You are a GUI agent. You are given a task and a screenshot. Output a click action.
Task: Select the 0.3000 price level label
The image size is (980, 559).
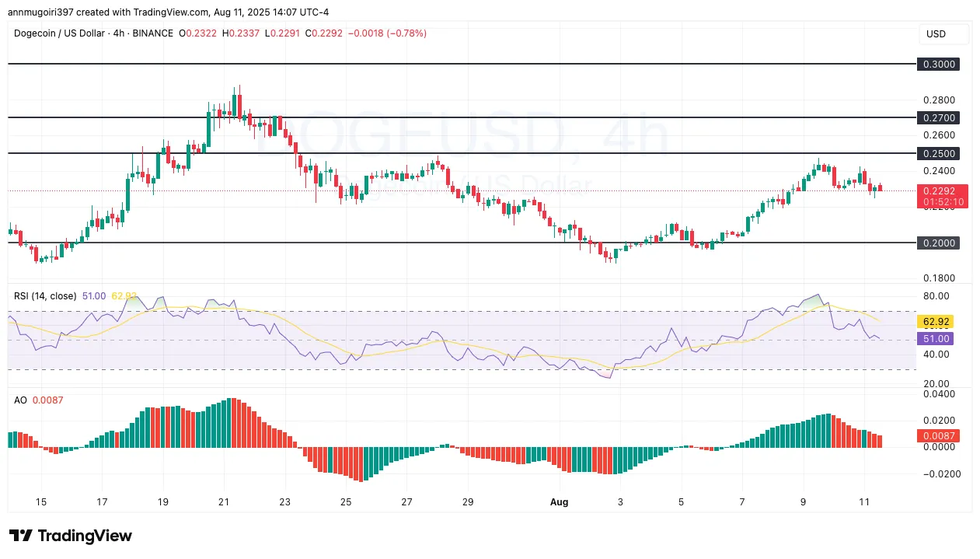coord(939,64)
